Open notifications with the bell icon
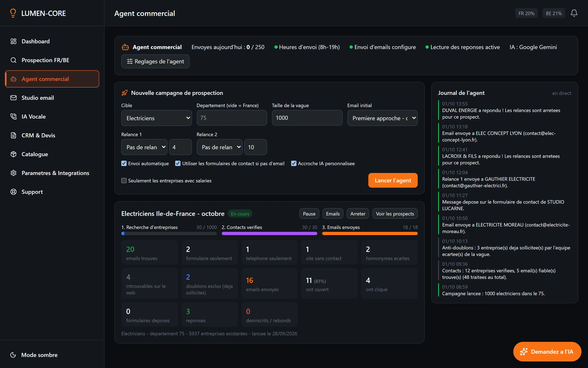 574,13
